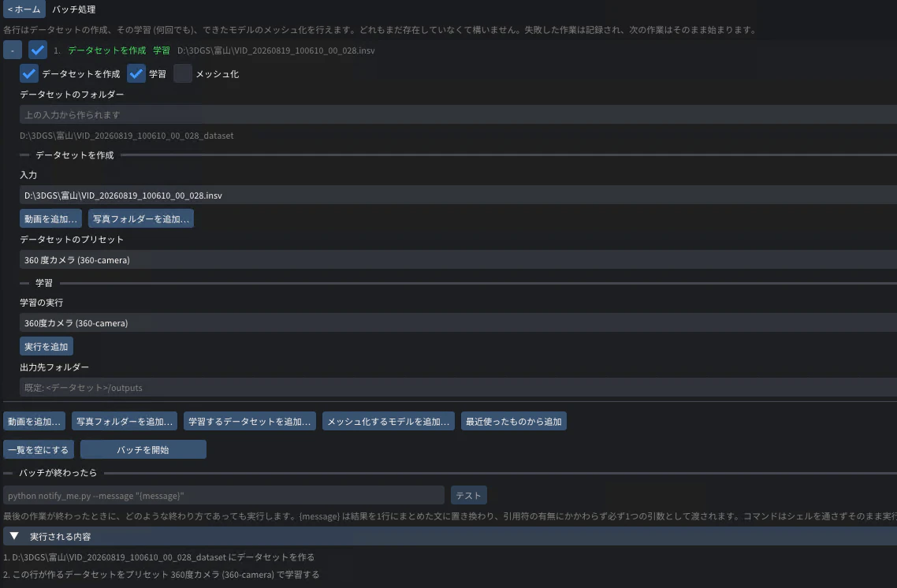
Task: Toggle the 学習 checkbox
Action: click(x=136, y=74)
